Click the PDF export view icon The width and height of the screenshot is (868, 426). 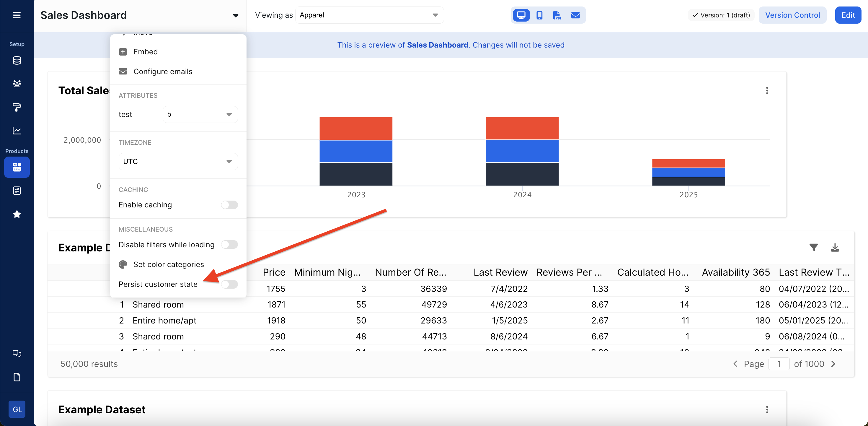point(557,15)
